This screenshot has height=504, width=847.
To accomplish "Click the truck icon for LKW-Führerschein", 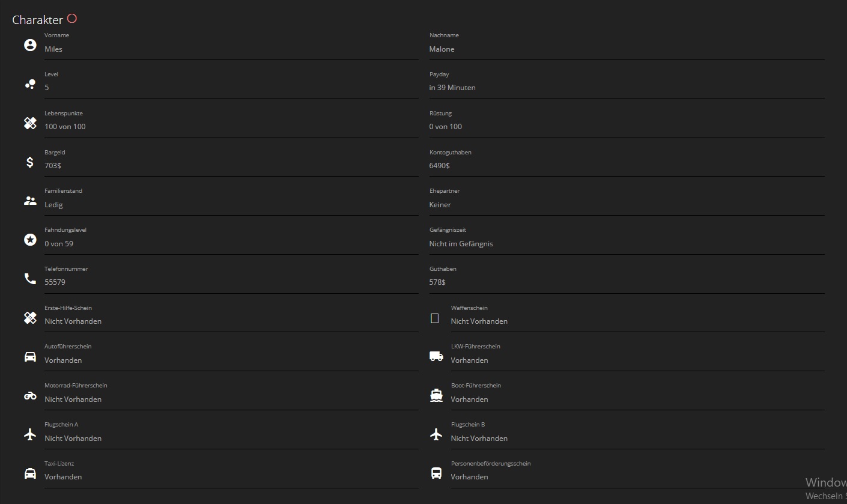I will [436, 357].
